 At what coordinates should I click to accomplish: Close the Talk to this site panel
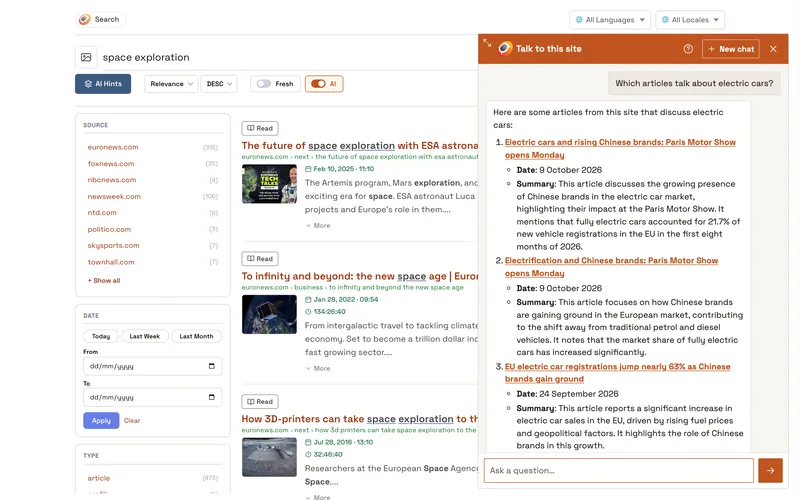tap(773, 49)
